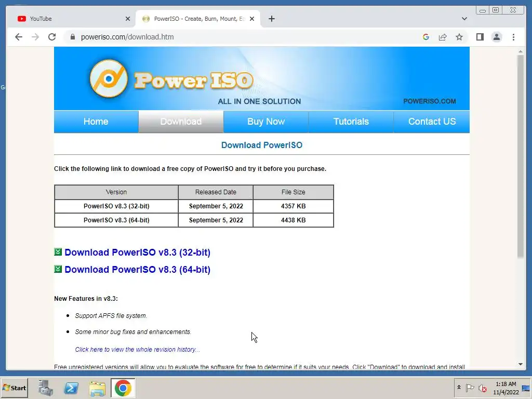The height and width of the screenshot is (399, 532).
Task: Reload the PowerISO download page
Action: 52,37
